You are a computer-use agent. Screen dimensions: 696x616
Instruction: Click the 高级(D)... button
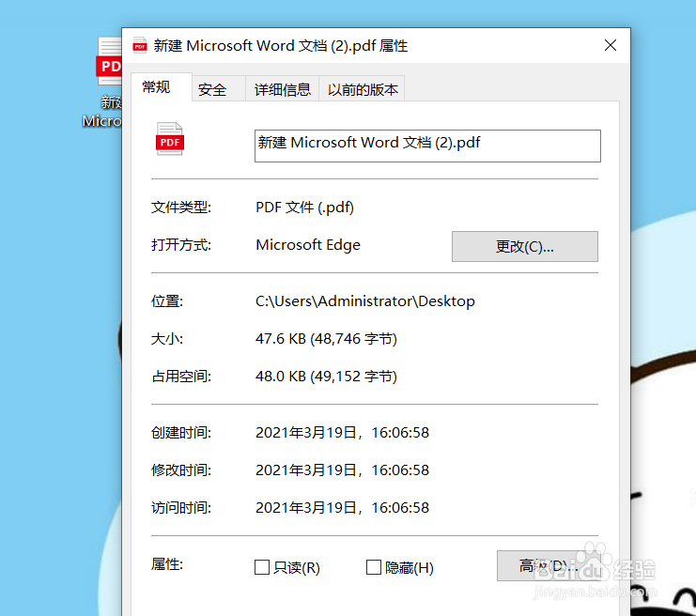pyautogui.click(x=549, y=566)
